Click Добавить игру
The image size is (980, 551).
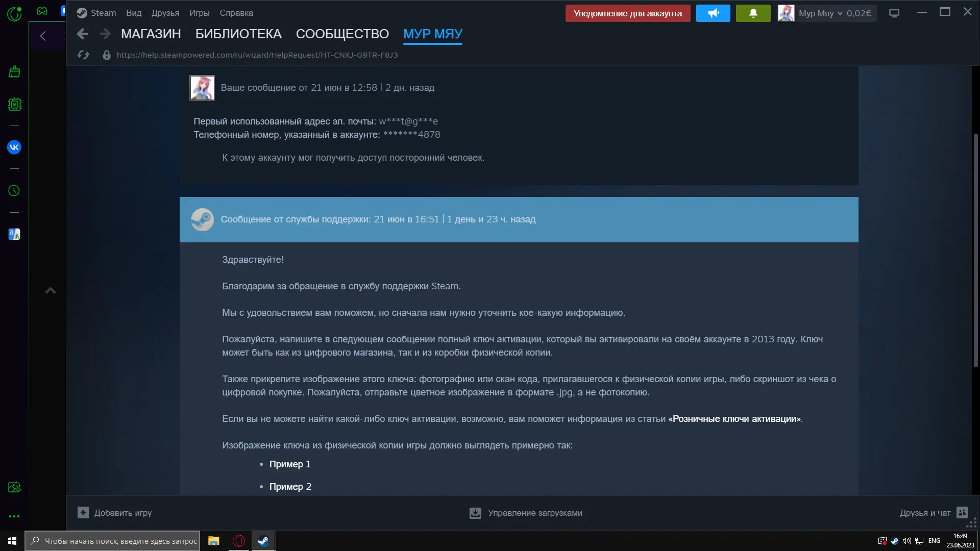coord(123,513)
